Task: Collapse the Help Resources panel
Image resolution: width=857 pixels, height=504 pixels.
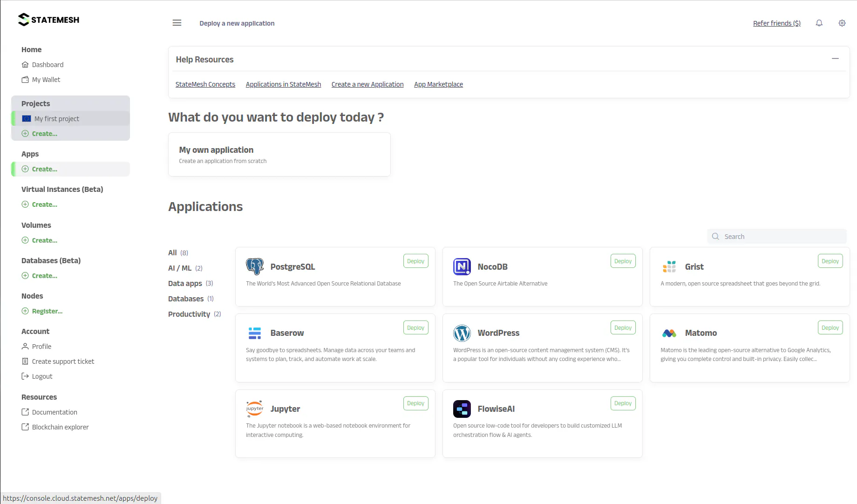Action: pos(835,59)
